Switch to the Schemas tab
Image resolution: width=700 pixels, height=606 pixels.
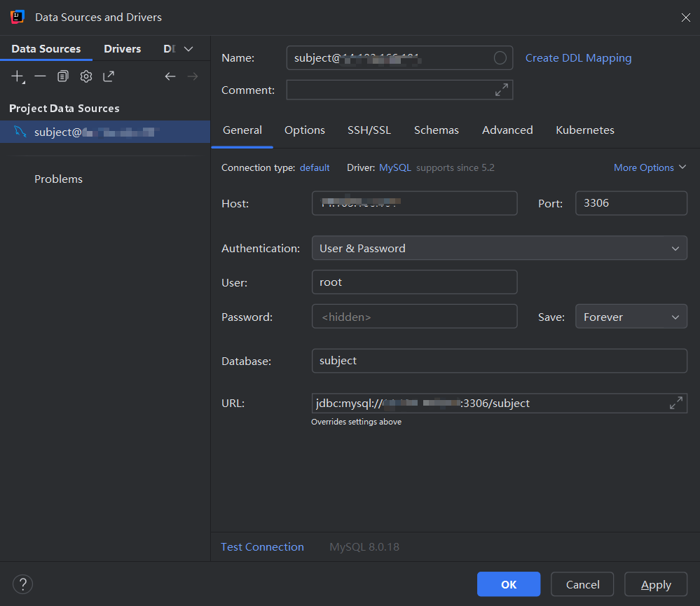tap(436, 130)
